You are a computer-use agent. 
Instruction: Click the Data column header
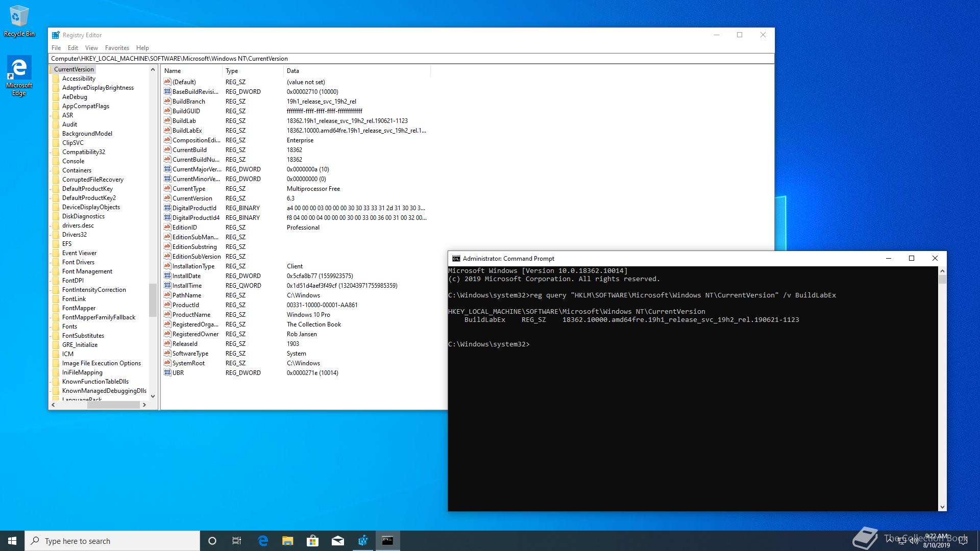[x=357, y=71]
